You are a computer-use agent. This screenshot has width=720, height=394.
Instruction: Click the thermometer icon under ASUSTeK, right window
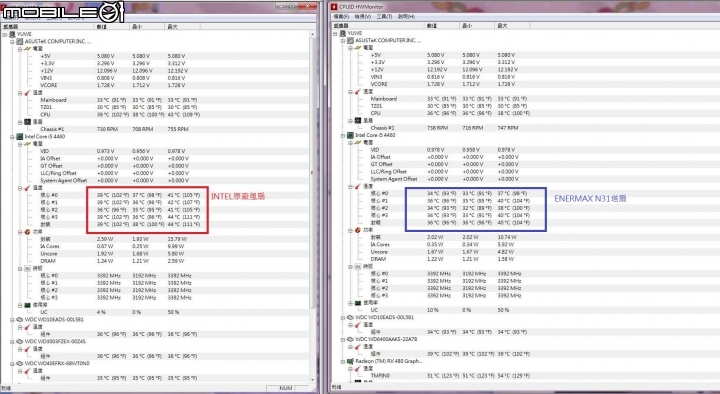[x=358, y=91]
